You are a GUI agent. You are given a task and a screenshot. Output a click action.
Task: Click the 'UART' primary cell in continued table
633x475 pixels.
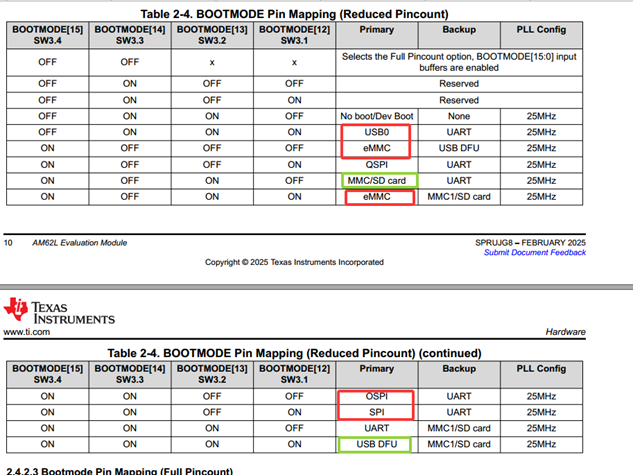click(377, 428)
